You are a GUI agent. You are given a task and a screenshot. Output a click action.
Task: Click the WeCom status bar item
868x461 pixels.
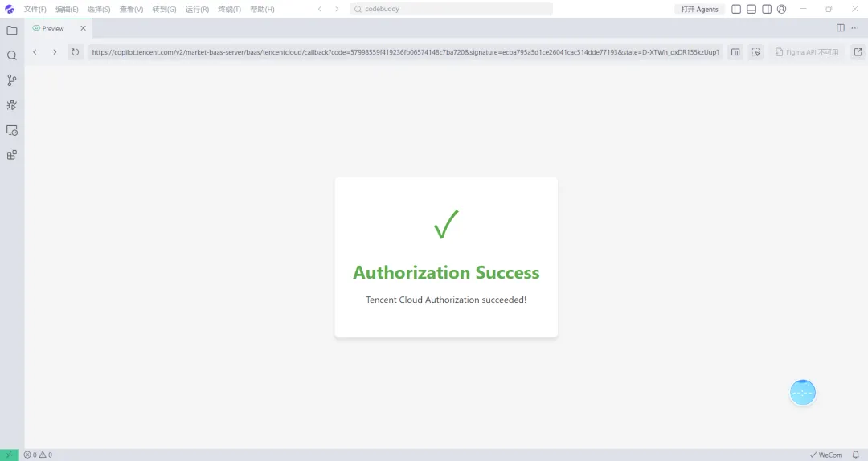(x=826, y=455)
